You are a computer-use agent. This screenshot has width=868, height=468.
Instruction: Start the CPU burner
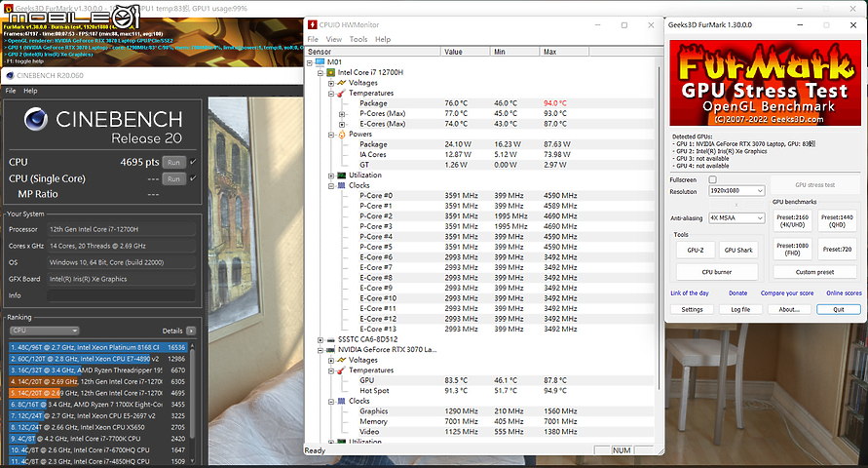click(x=717, y=272)
